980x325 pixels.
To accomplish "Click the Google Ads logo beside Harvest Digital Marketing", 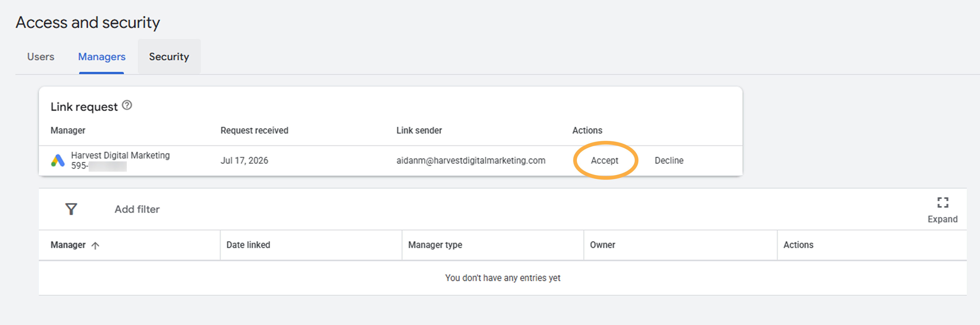I will click(58, 161).
